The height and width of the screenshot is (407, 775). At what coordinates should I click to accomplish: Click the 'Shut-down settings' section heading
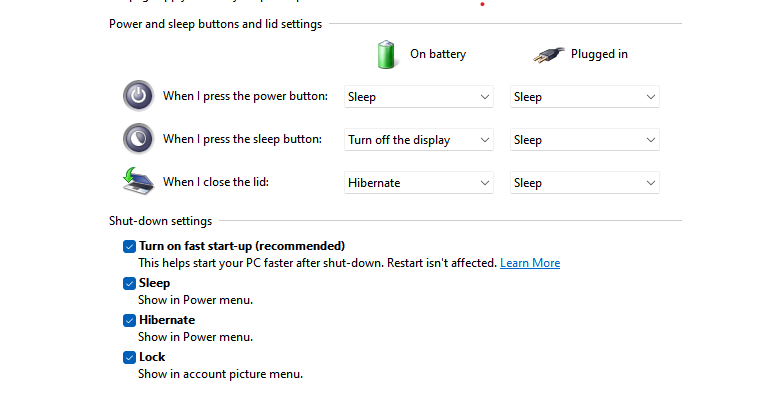160,220
